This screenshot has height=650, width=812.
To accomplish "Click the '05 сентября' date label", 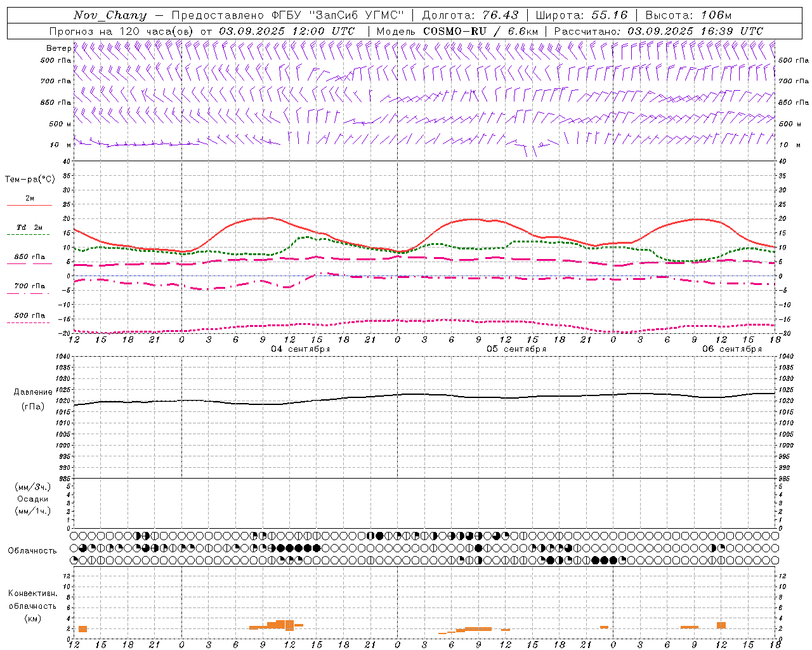I will [516, 349].
